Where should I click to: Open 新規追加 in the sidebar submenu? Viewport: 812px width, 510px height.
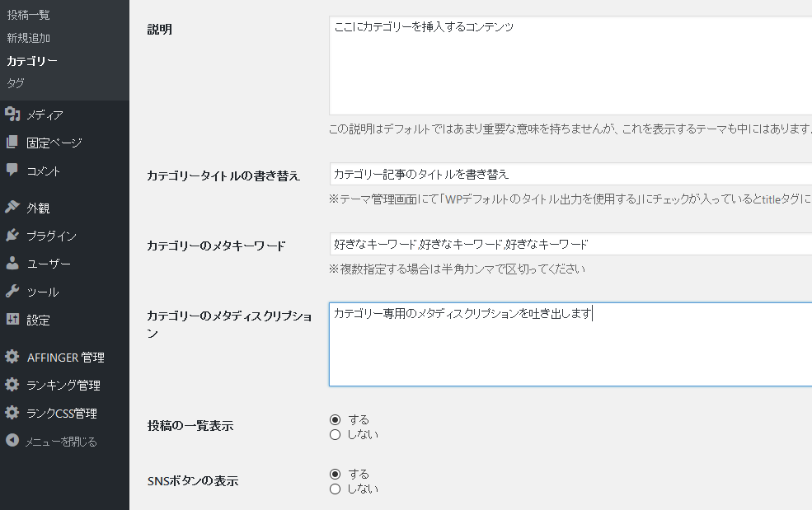click(x=29, y=38)
